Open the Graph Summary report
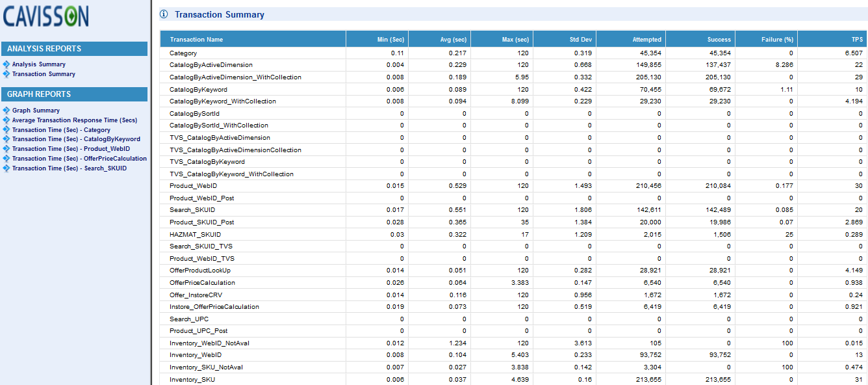 coord(36,111)
